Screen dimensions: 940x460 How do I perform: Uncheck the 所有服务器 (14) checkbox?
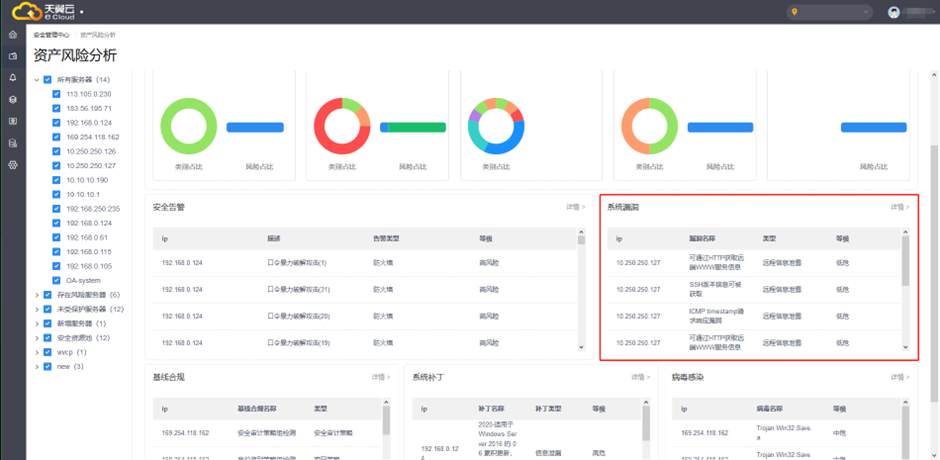click(47, 79)
